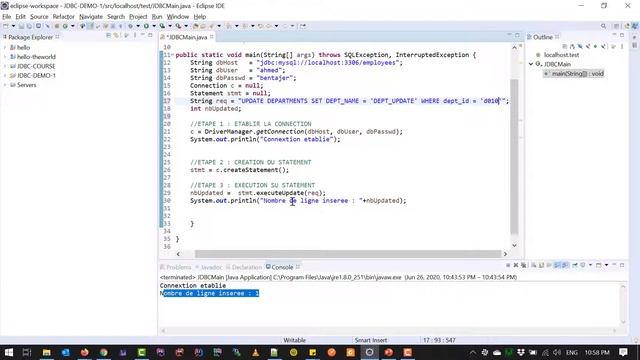Open Chrome from the taskbar
Screen dimensions: 640x360
(x=104, y=352)
